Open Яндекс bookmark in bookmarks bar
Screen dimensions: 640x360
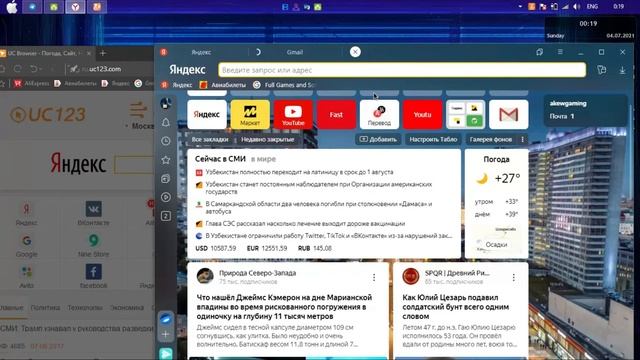177,85
